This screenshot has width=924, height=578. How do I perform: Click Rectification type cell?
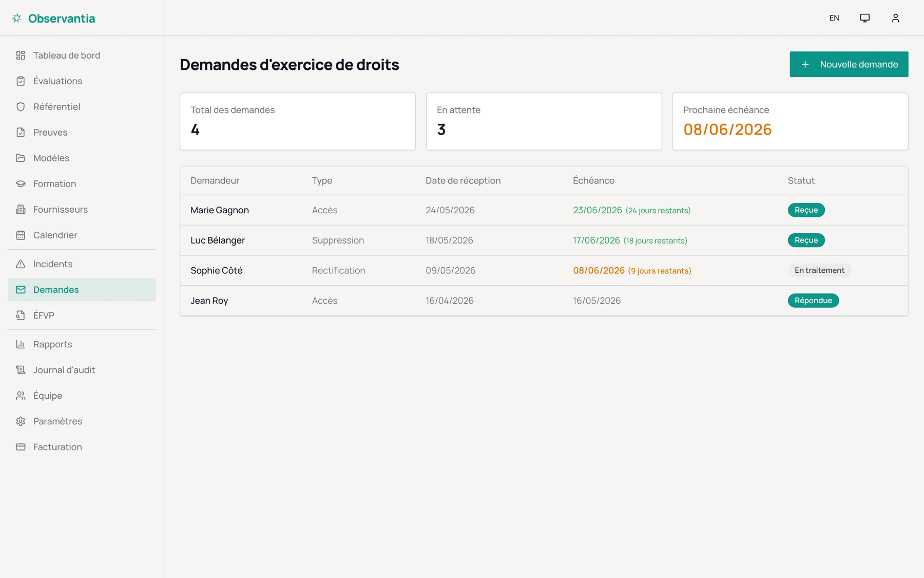339,270
